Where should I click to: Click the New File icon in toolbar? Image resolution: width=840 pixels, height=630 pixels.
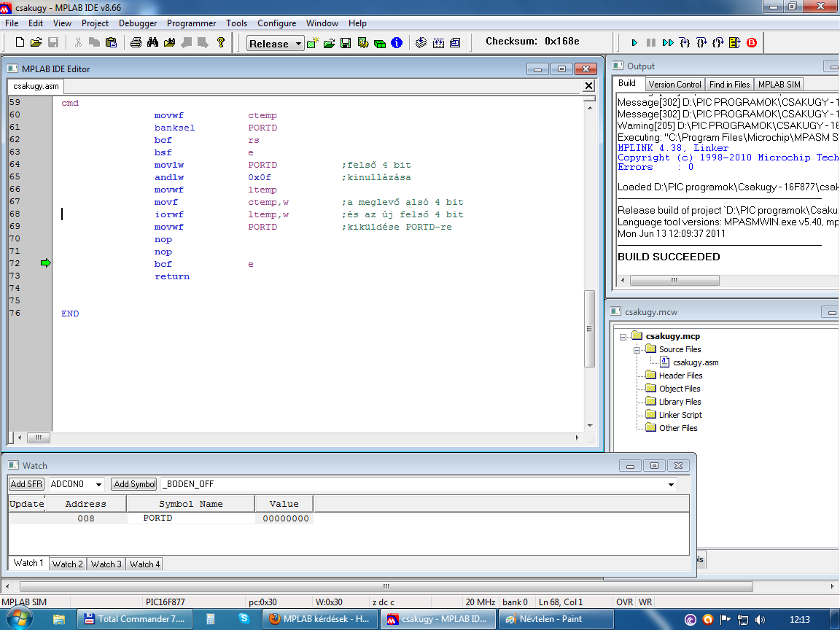coord(20,43)
